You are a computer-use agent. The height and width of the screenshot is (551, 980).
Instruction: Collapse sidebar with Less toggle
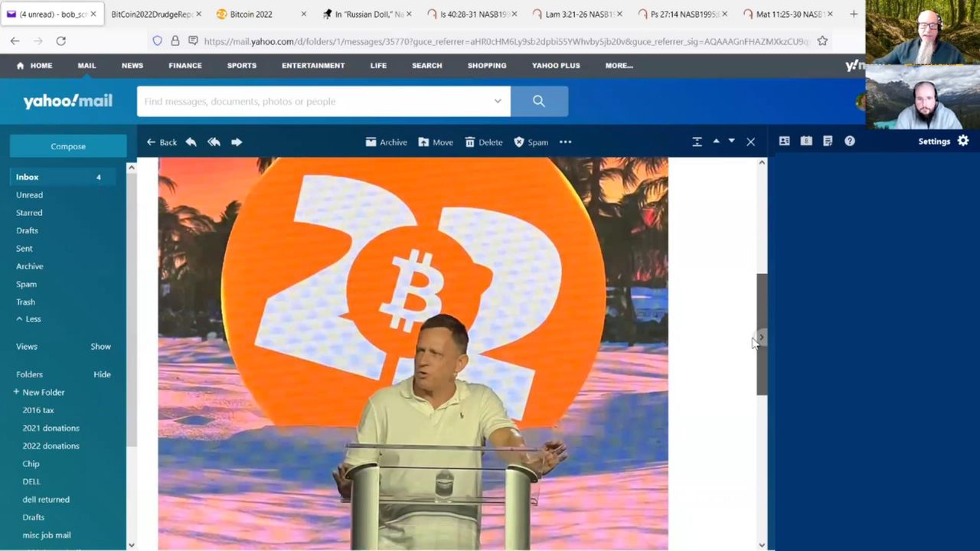pos(29,319)
